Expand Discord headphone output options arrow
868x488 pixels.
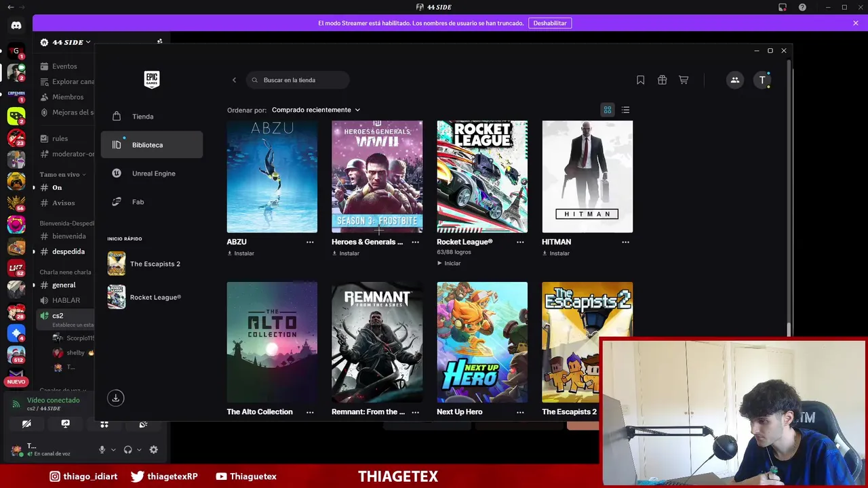pyautogui.click(x=139, y=449)
